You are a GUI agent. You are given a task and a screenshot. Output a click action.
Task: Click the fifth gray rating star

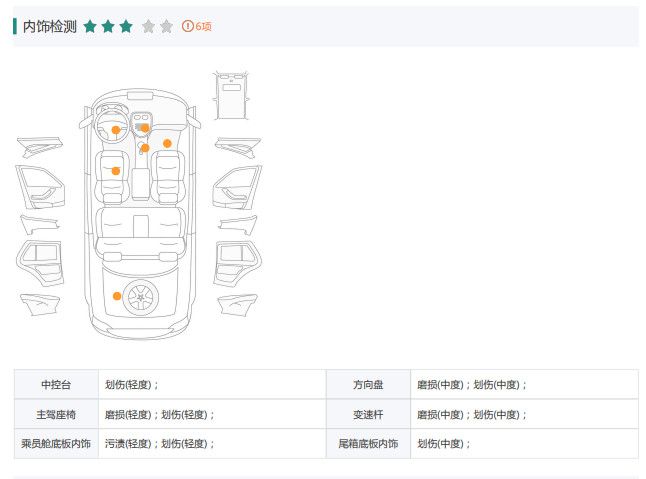166,26
